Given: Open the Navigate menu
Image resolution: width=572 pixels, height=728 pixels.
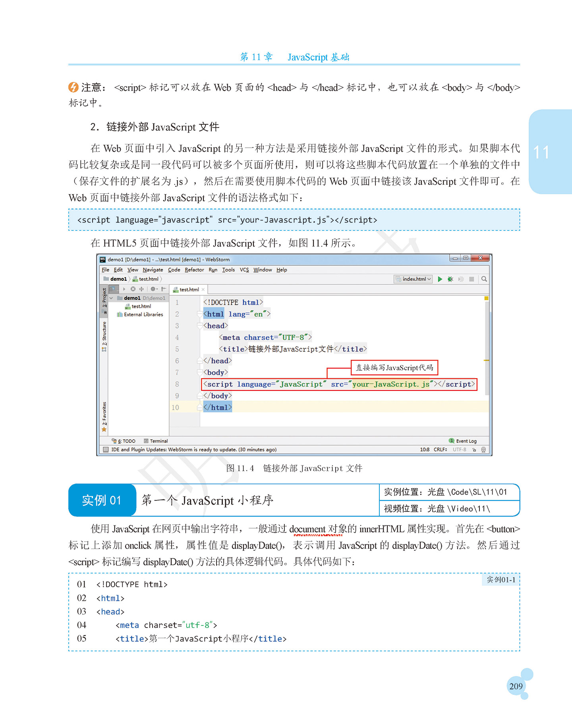Looking at the screenshot, I should [x=153, y=270].
